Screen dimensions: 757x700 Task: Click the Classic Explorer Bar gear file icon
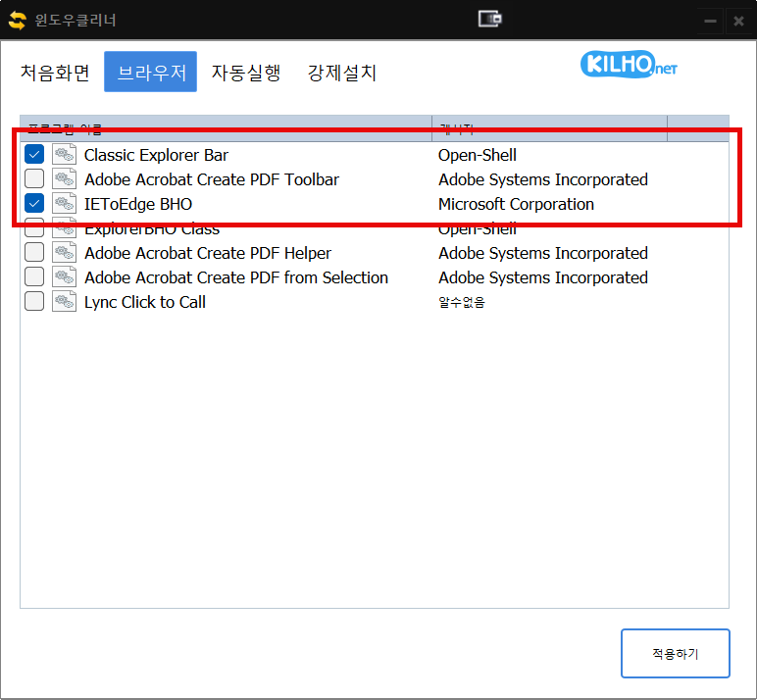point(64,155)
